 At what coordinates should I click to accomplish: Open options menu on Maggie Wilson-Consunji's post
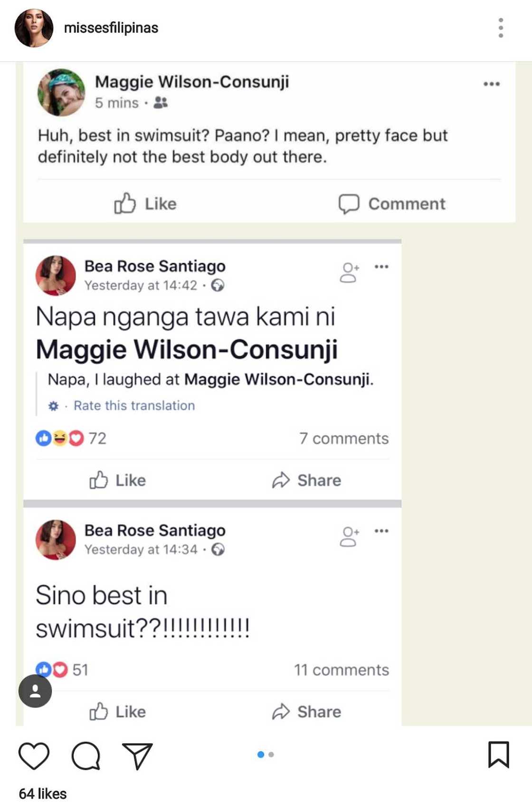(491, 84)
